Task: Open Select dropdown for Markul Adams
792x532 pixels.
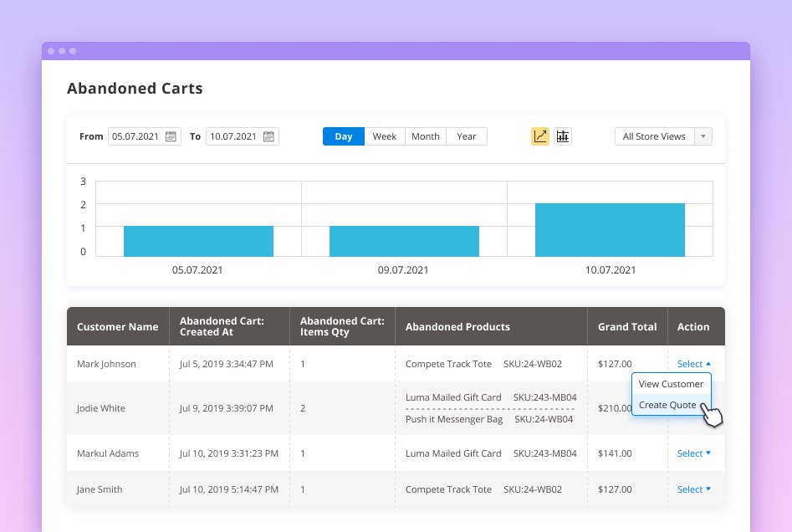Action: 694,453
